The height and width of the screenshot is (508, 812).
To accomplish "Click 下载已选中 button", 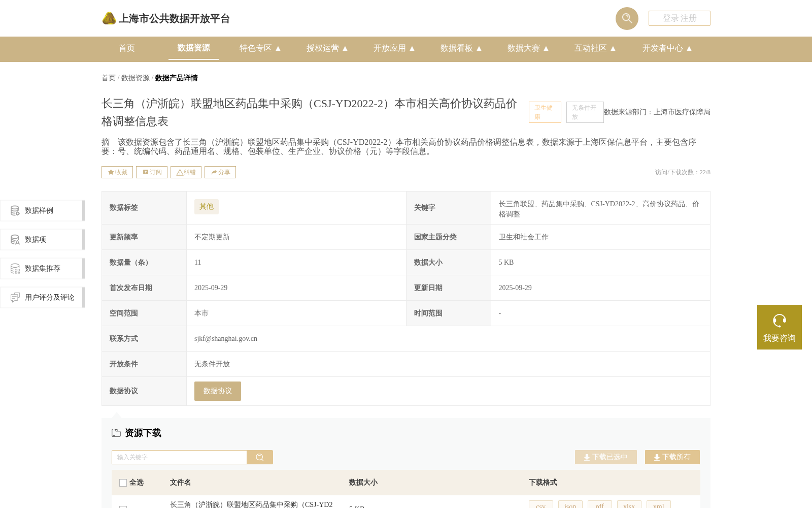I will (x=606, y=457).
